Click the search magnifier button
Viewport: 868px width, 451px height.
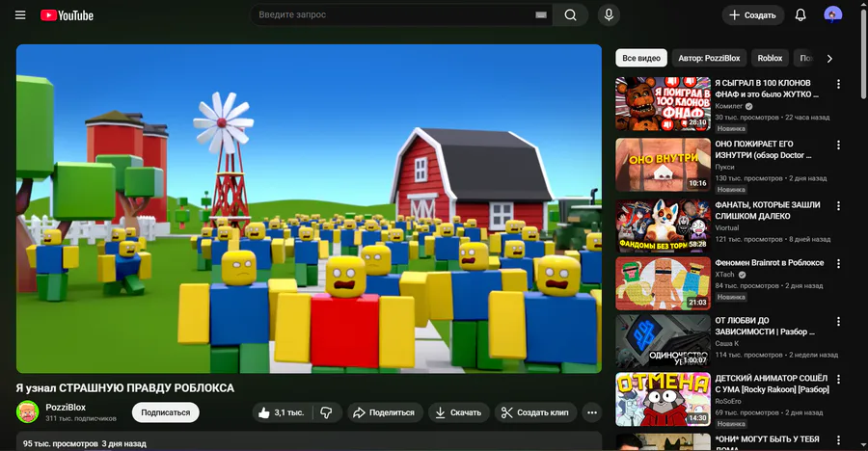pos(570,15)
